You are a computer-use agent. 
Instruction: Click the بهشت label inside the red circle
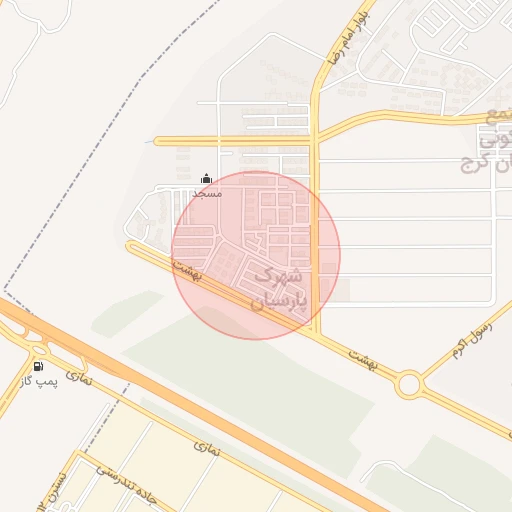[187, 270]
